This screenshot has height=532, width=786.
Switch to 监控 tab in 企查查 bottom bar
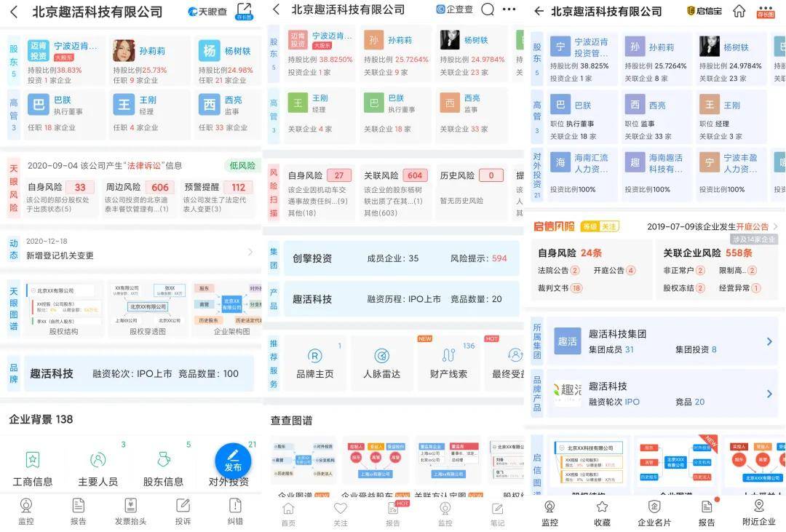click(x=445, y=515)
